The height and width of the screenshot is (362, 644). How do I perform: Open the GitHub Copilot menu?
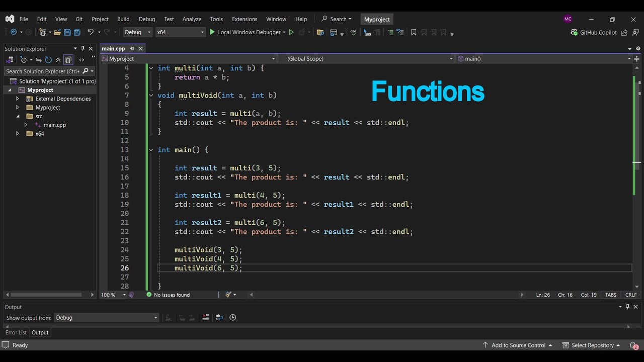[x=594, y=32]
